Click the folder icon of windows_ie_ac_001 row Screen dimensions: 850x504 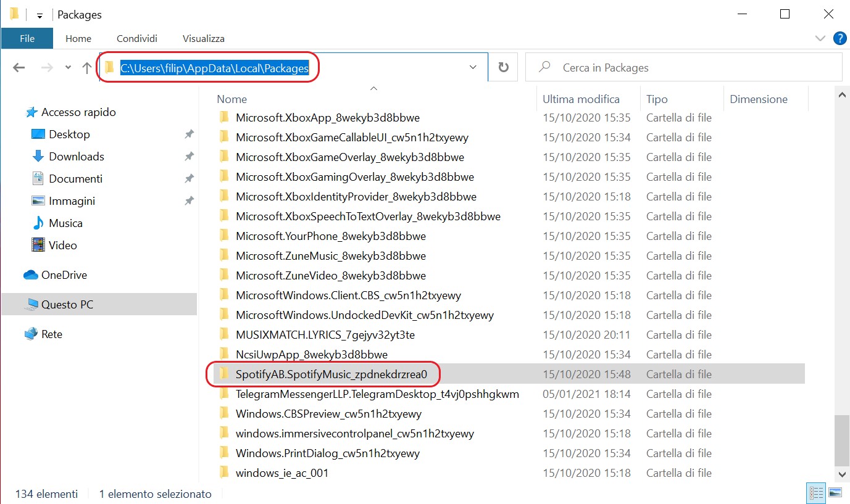point(224,473)
